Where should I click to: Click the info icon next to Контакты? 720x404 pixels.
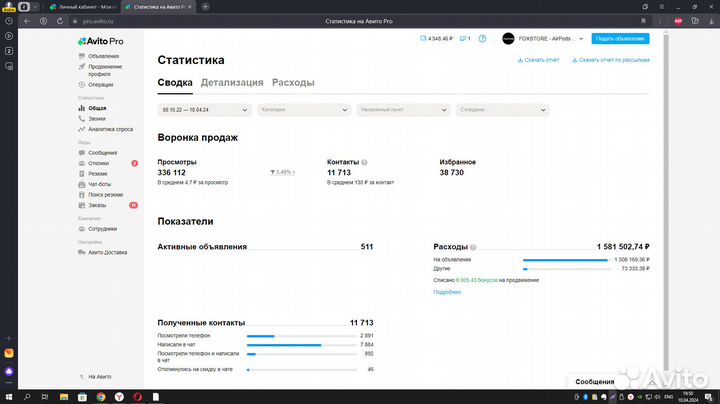(364, 162)
